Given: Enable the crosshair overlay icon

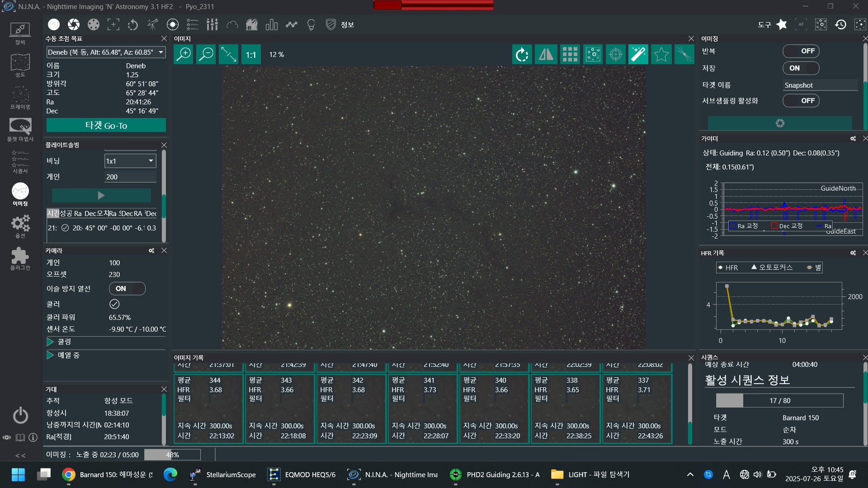Looking at the screenshot, I should [x=615, y=55].
